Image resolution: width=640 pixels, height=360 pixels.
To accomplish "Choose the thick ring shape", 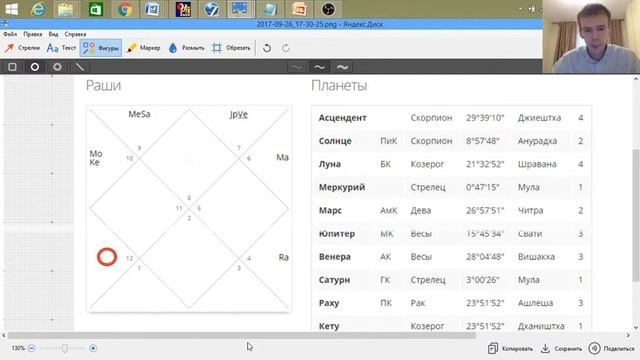I will pos(57,67).
